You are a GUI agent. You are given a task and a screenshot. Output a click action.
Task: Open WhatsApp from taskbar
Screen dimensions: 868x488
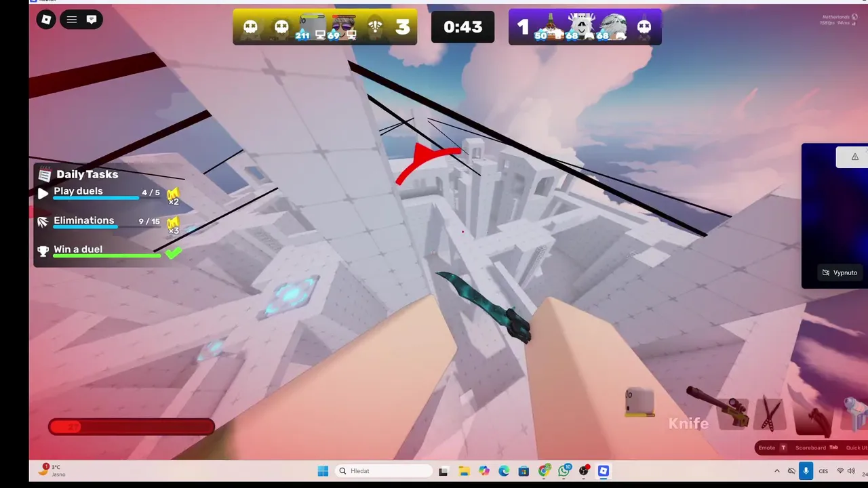(564, 471)
